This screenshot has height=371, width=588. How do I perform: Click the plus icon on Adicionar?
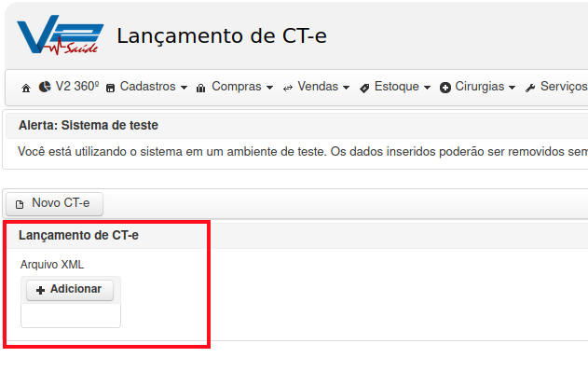pyautogui.click(x=40, y=290)
